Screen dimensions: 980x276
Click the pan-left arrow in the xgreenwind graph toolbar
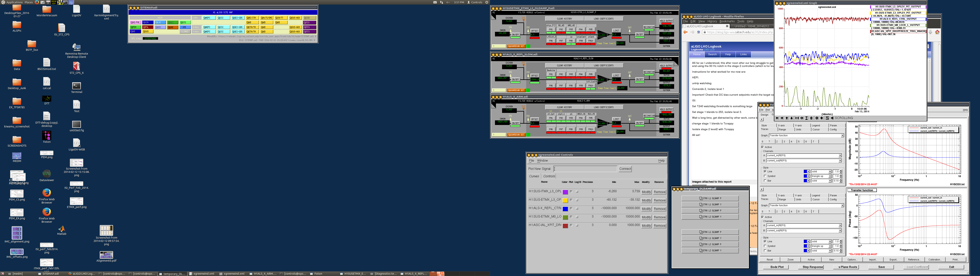point(777,118)
